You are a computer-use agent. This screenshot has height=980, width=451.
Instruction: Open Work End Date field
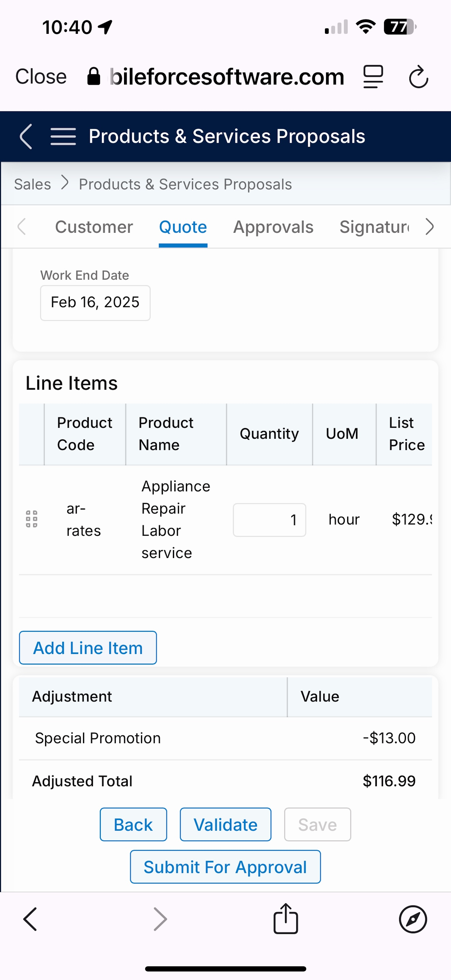coord(95,303)
